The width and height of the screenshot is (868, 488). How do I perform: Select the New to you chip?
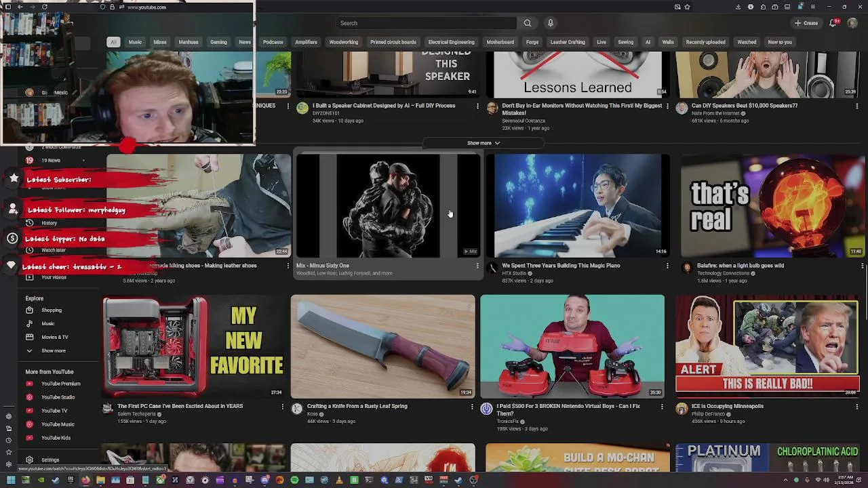coord(780,42)
